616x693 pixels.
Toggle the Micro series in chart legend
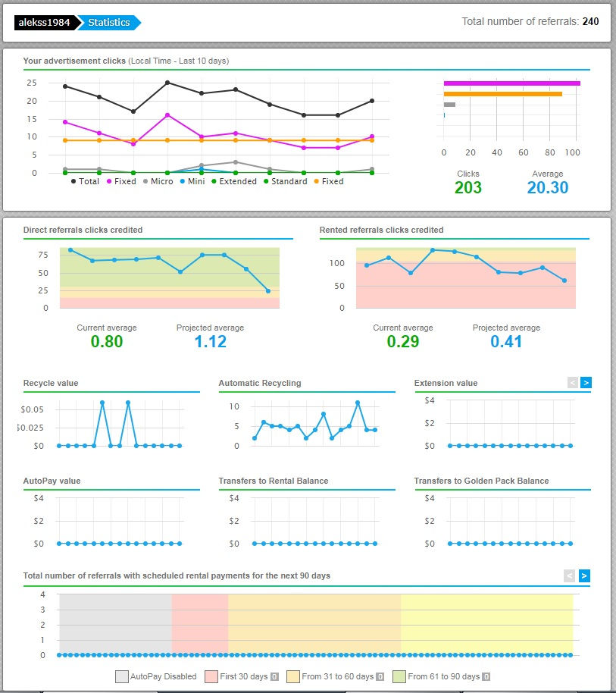157,182
